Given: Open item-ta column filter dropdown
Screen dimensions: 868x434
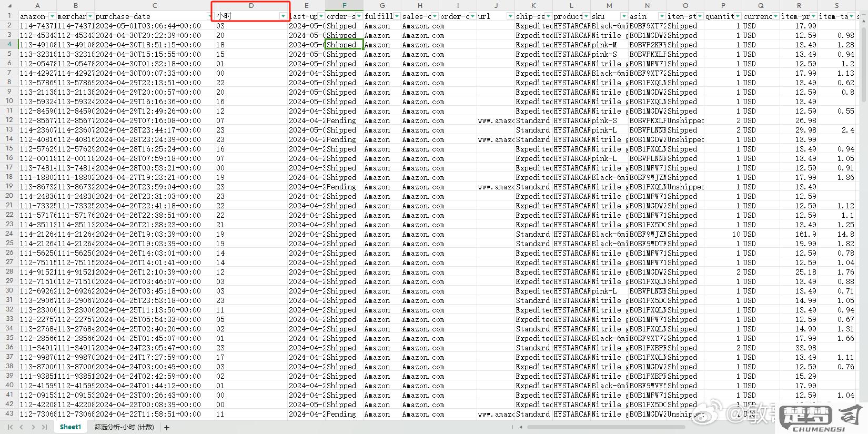Looking at the screenshot, I should click(x=851, y=16).
